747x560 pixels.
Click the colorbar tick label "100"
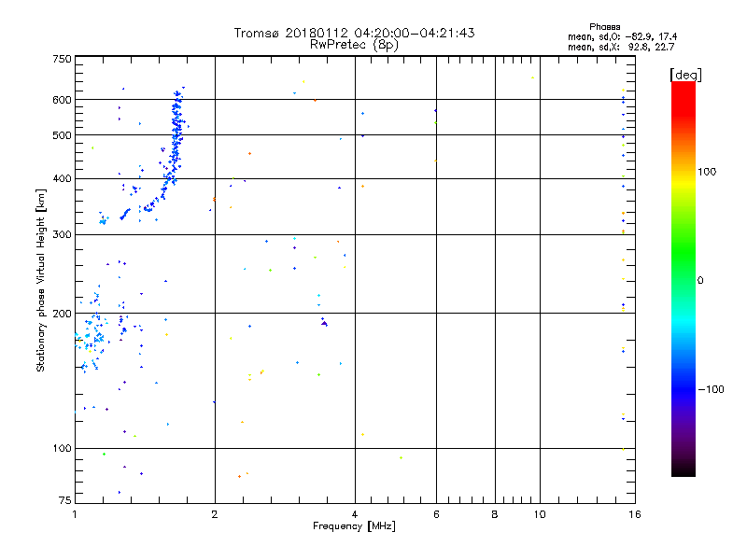(707, 172)
